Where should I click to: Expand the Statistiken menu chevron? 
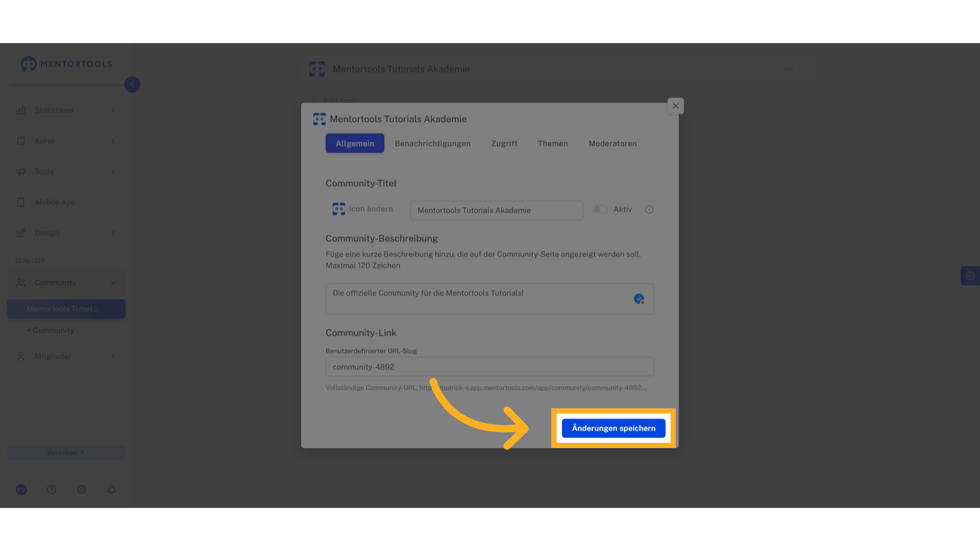pyautogui.click(x=113, y=111)
